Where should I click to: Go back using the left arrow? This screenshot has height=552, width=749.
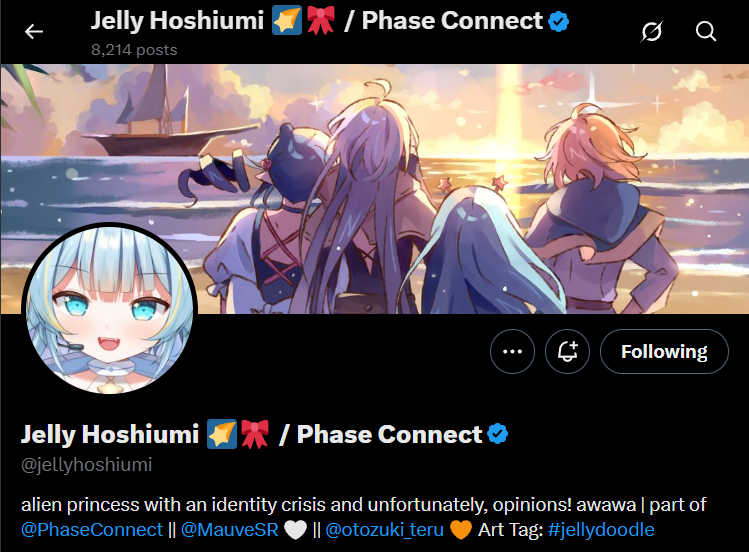coord(34,32)
